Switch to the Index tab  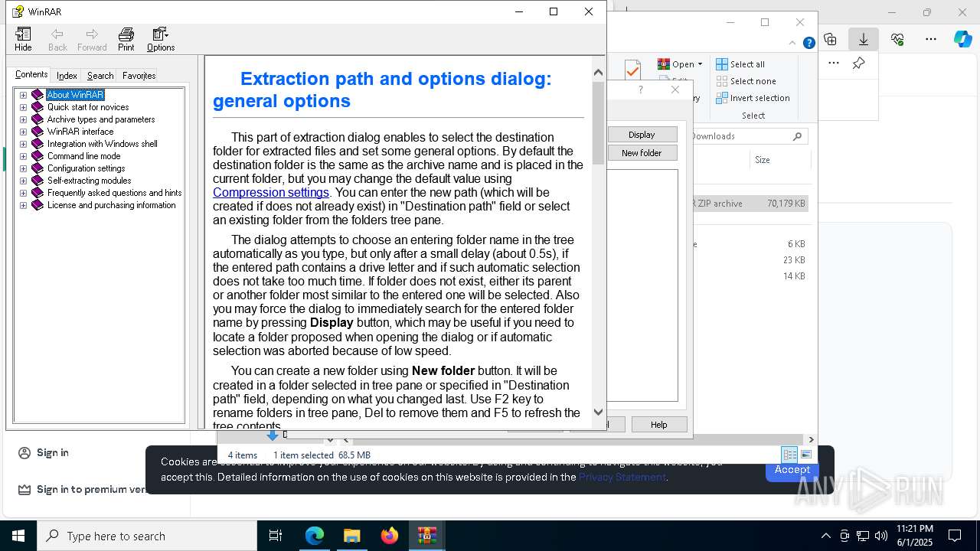click(x=67, y=75)
